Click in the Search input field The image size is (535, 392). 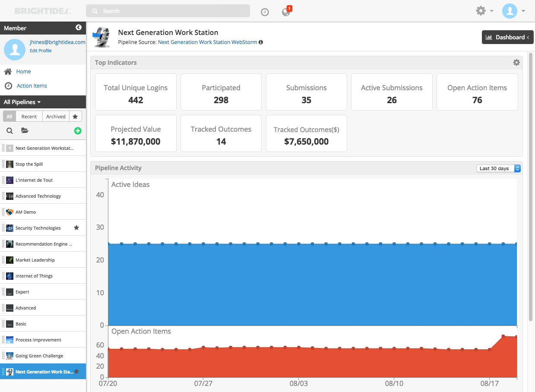point(168,11)
